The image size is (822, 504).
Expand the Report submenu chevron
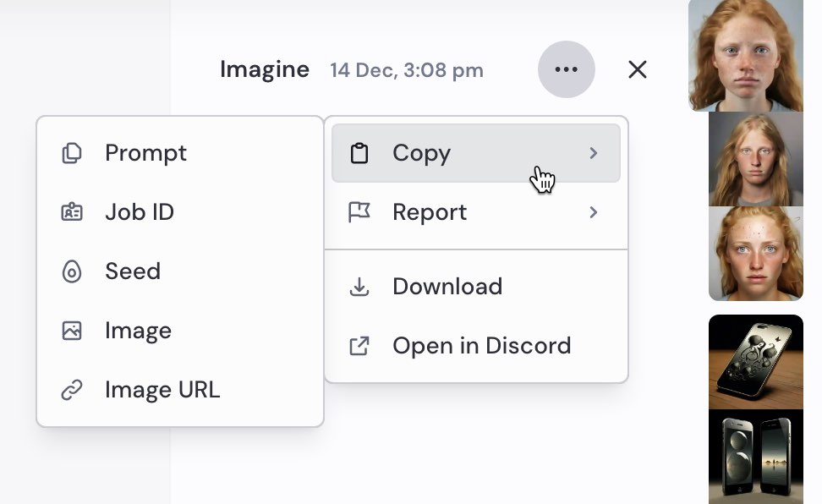(x=594, y=212)
